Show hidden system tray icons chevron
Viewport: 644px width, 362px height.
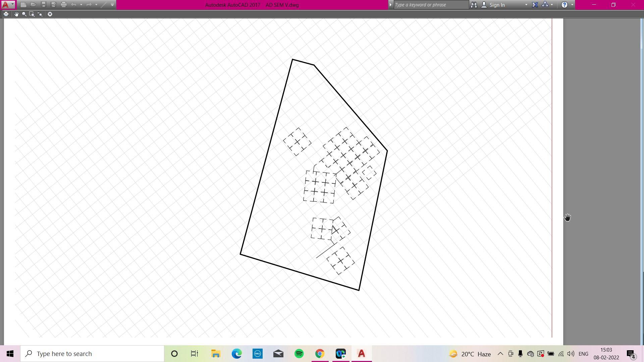pyautogui.click(x=500, y=354)
